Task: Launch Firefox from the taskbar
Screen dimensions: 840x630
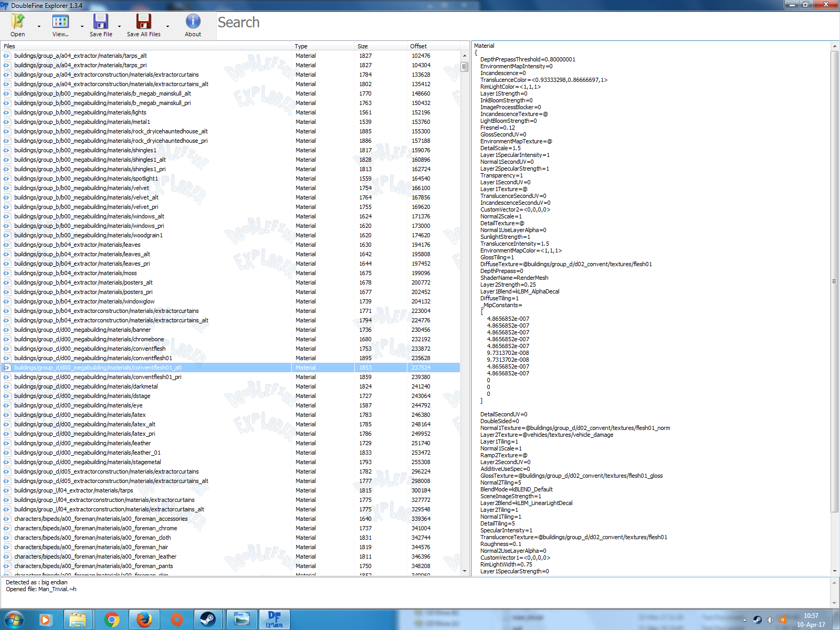Action: coord(144,620)
